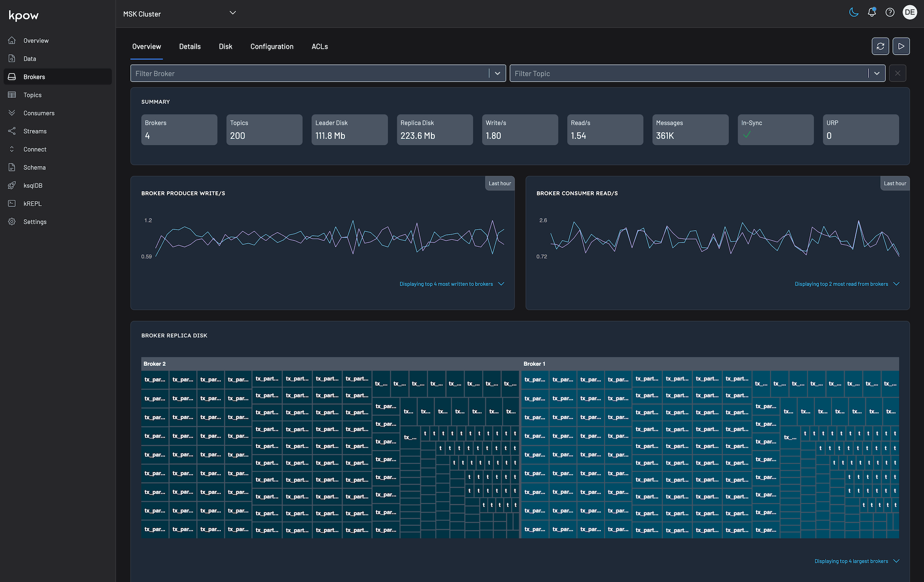Click inside the Filter Topic field

632,73
